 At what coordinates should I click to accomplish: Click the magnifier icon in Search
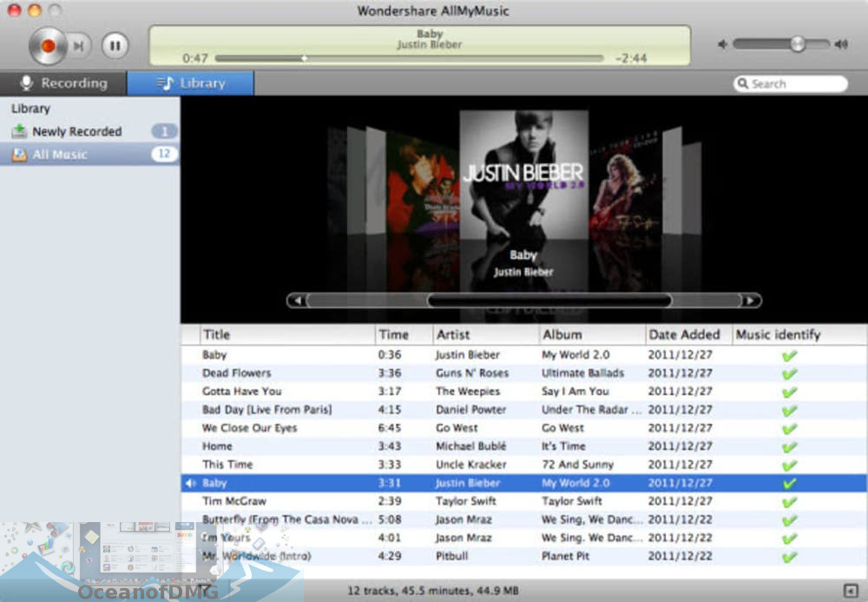pos(743,83)
